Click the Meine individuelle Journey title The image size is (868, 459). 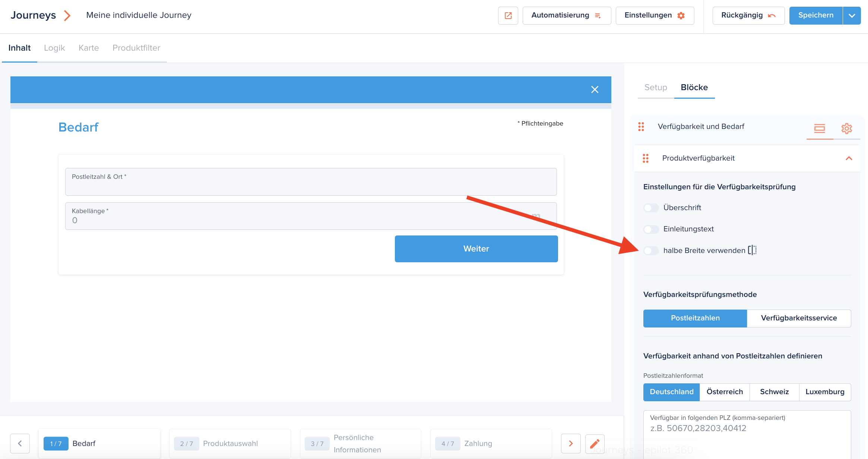pyautogui.click(x=139, y=15)
